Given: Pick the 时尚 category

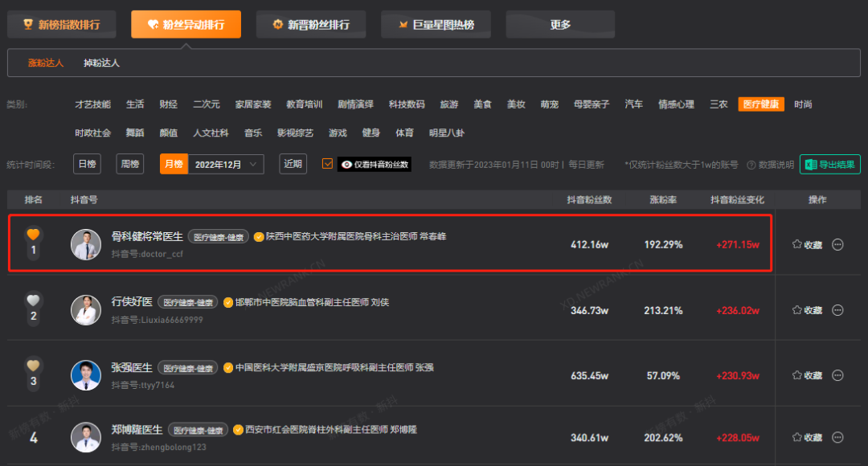Looking at the screenshot, I should pos(803,104).
